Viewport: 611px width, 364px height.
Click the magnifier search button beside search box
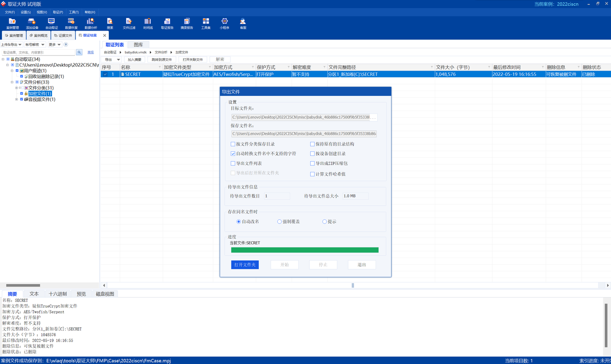click(79, 52)
